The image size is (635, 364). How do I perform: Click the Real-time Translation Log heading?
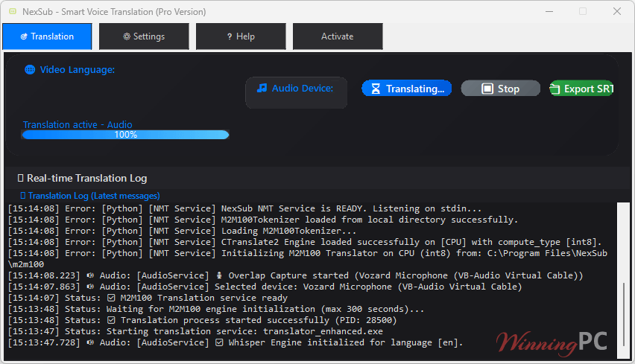(86, 179)
